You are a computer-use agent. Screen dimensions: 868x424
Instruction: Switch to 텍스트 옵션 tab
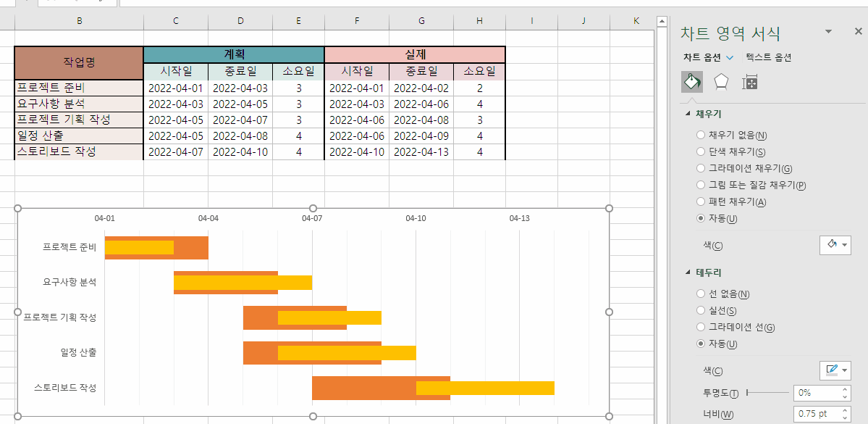(x=768, y=57)
